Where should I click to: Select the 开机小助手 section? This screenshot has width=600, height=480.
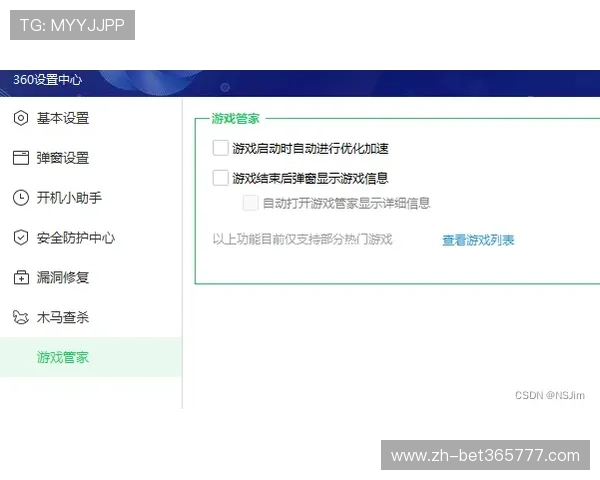point(91,198)
